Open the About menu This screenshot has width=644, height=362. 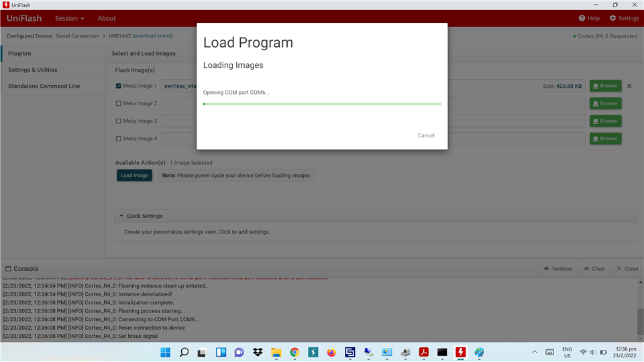107,18
